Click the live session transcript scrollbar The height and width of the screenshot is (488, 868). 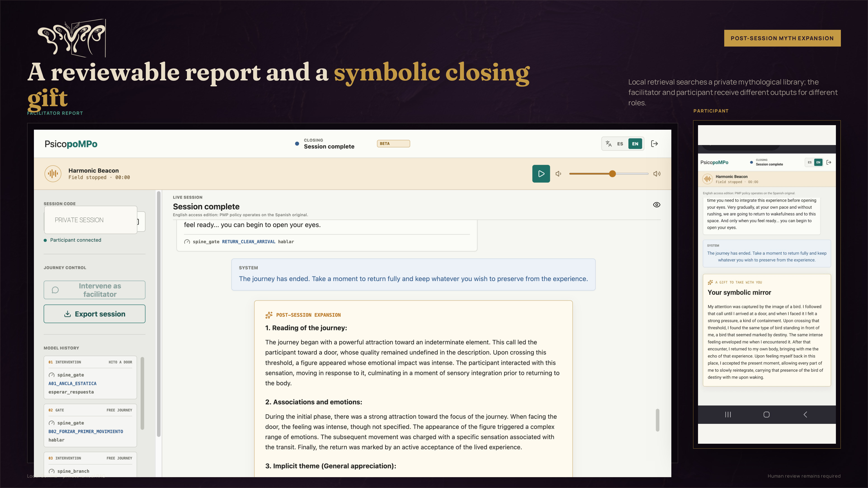(x=657, y=420)
